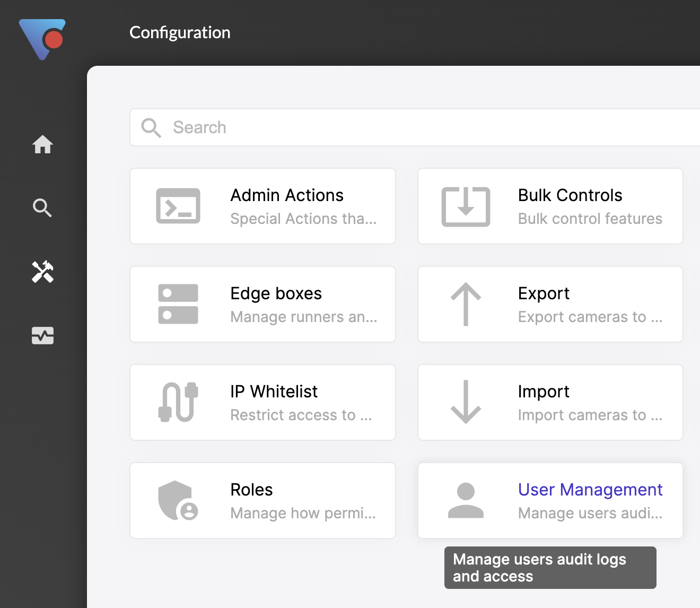The height and width of the screenshot is (608, 700).
Task: Open the Edge boxes card title
Action: (x=276, y=293)
